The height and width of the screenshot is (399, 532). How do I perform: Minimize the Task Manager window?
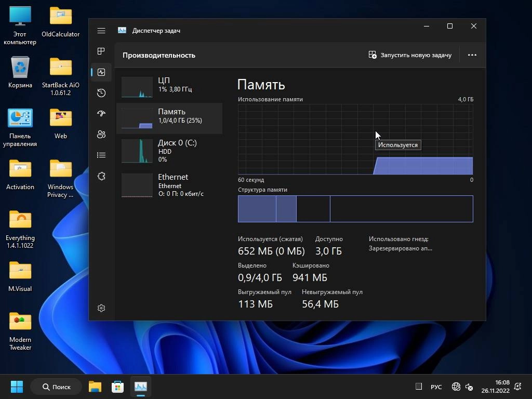[427, 26]
